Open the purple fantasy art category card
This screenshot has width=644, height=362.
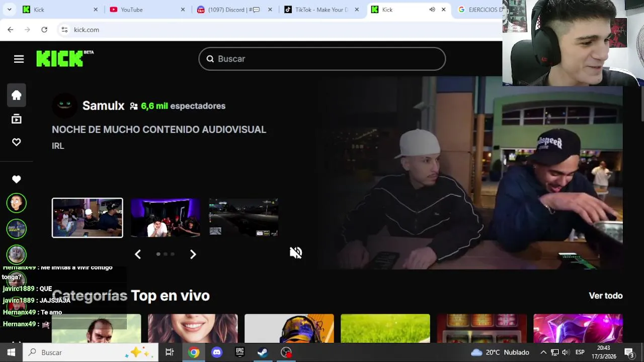(578, 328)
